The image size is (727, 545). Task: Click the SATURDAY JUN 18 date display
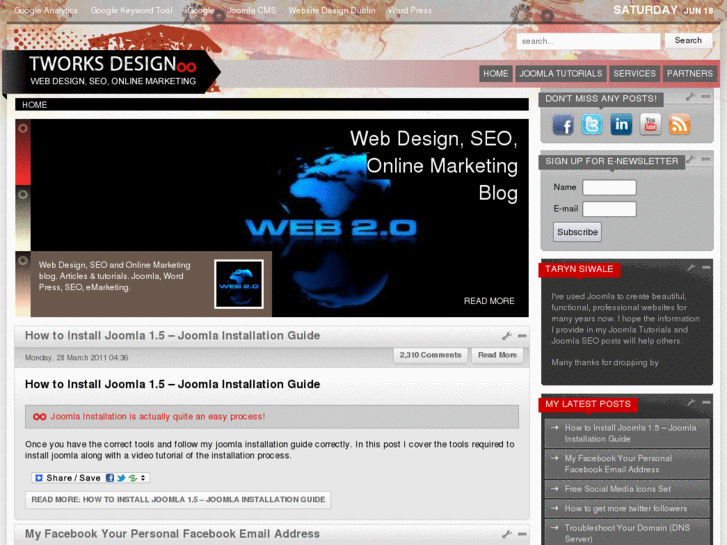(x=663, y=10)
